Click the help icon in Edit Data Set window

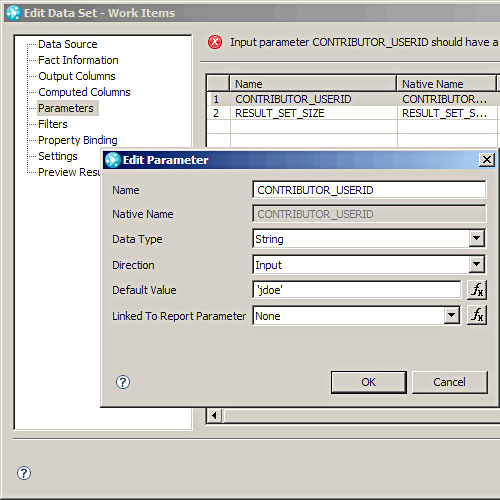pos(24,473)
